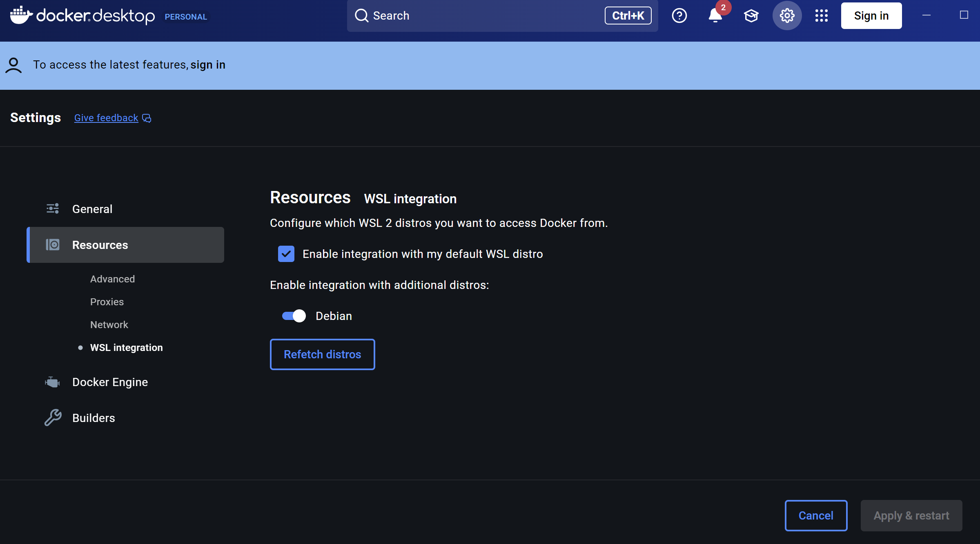The height and width of the screenshot is (544, 980).
Task: Open the help question mark icon
Action: point(679,16)
